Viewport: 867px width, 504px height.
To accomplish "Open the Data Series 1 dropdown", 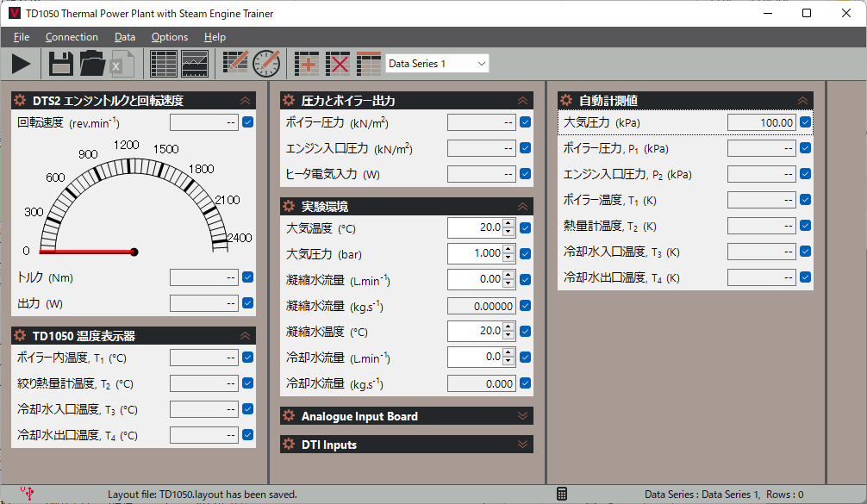I will [x=437, y=64].
